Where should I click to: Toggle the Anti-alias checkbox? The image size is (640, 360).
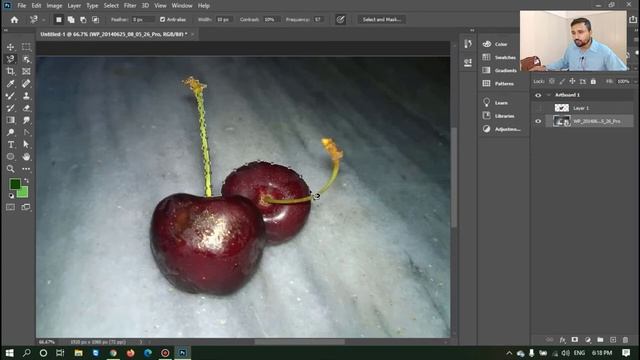pyautogui.click(x=162, y=20)
